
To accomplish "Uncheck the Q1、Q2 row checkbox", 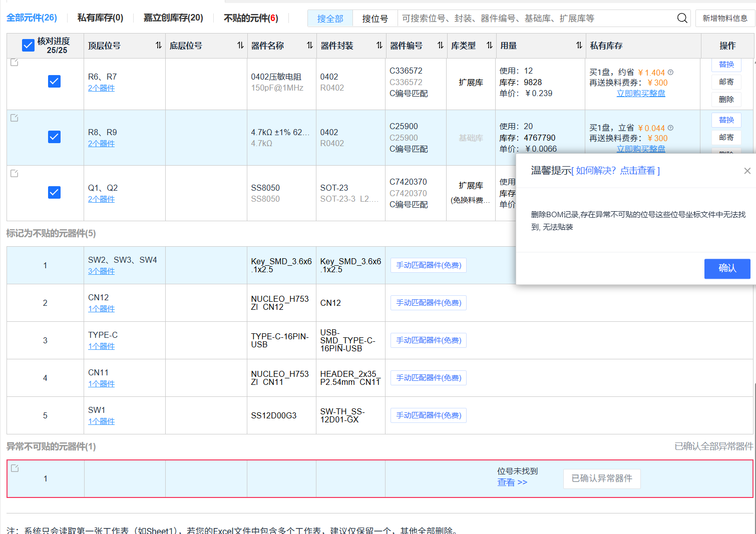I will 54,192.
